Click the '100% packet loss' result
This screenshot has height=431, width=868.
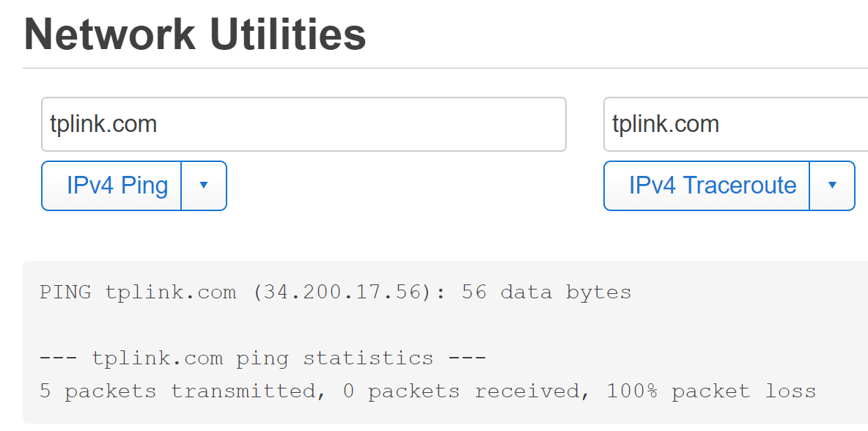710,391
